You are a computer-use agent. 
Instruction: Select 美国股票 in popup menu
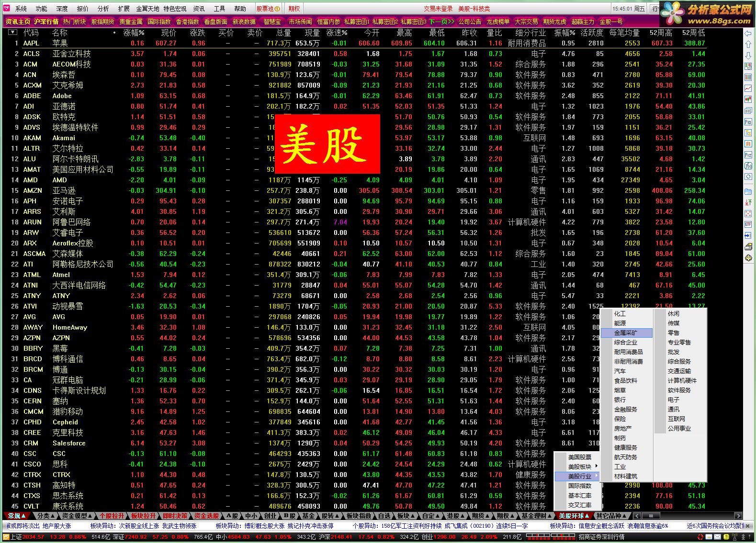coord(580,457)
